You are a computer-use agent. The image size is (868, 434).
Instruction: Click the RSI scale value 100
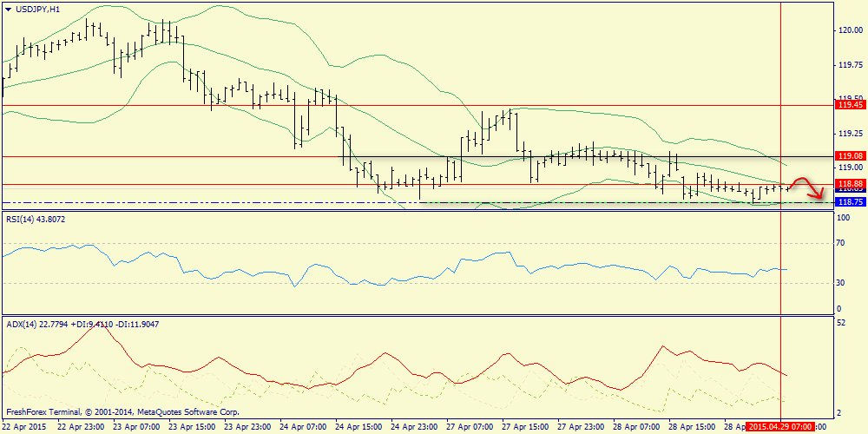[x=844, y=219]
